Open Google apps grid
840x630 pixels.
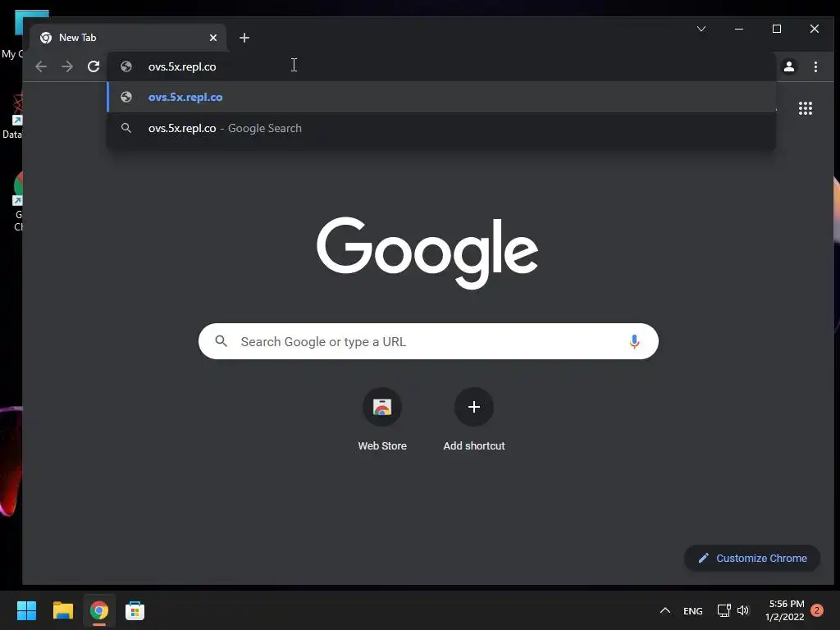806,108
